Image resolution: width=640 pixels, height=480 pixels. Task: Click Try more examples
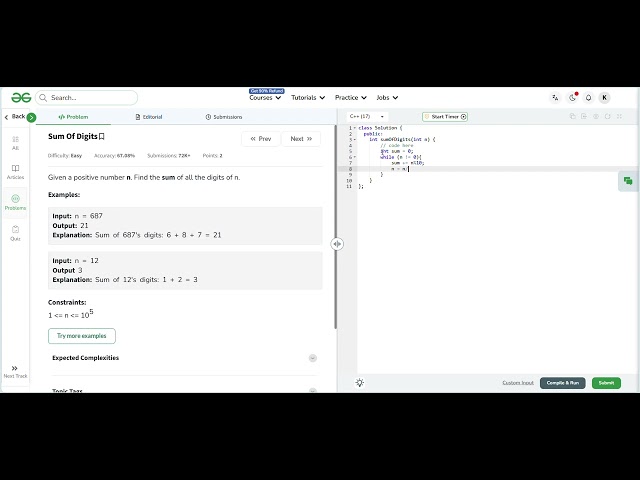(82, 336)
